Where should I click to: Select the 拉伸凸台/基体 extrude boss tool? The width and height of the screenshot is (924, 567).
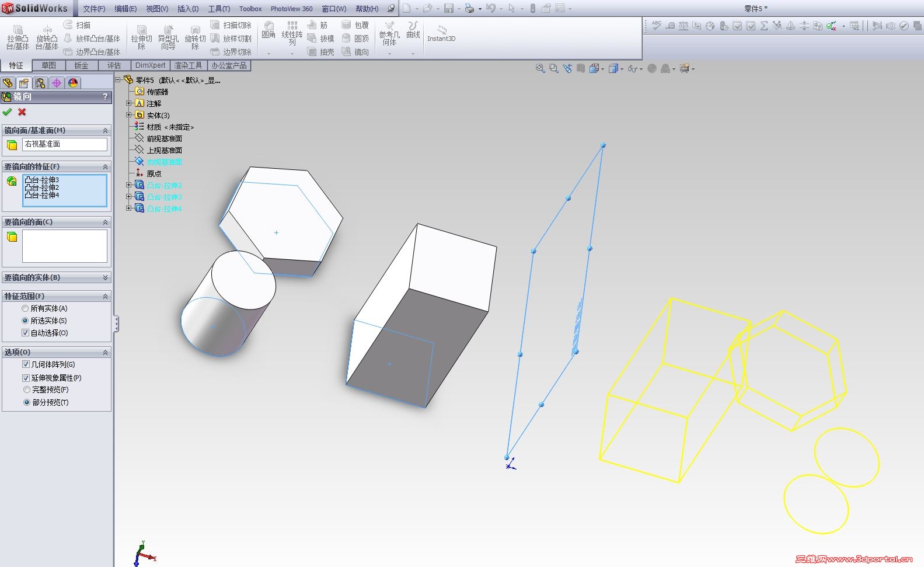click(x=18, y=37)
